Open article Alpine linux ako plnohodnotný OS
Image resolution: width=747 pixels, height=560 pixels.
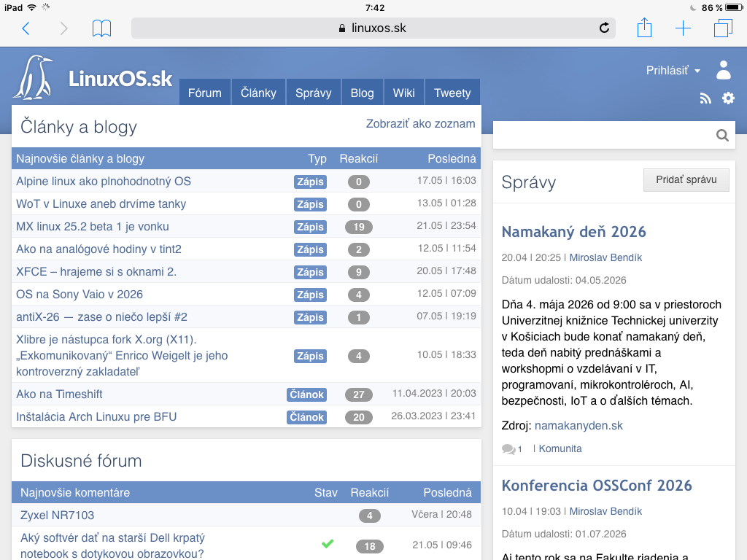click(x=104, y=182)
